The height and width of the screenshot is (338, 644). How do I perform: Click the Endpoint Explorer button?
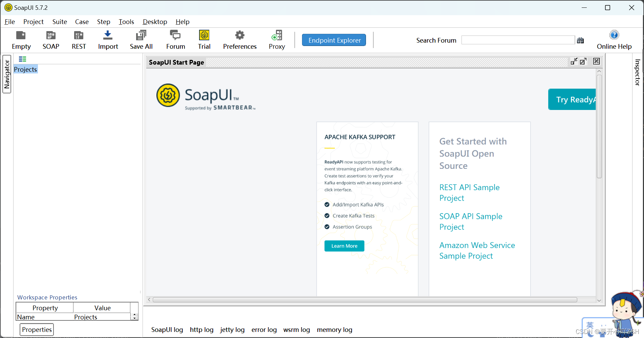(334, 40)
